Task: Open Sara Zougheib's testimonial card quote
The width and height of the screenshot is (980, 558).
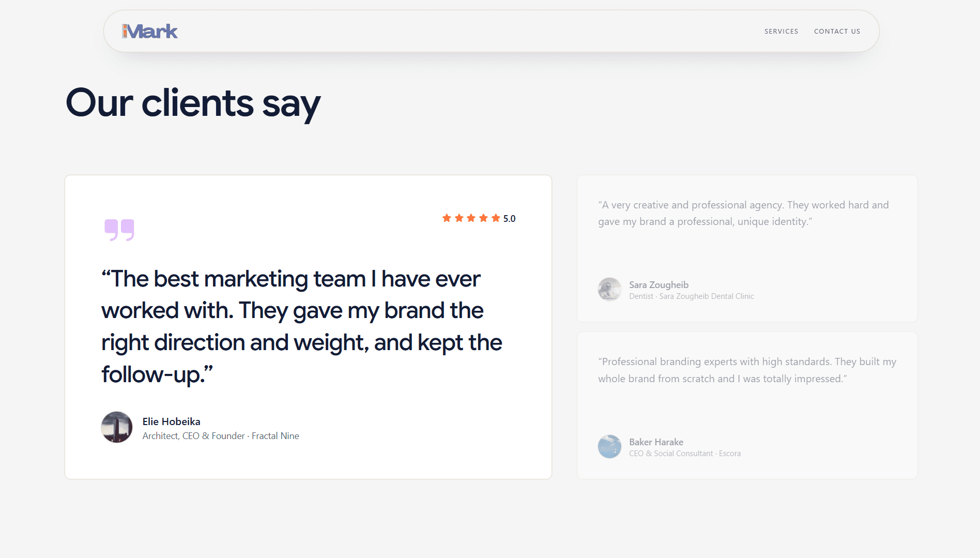Action: coord(743,213)
